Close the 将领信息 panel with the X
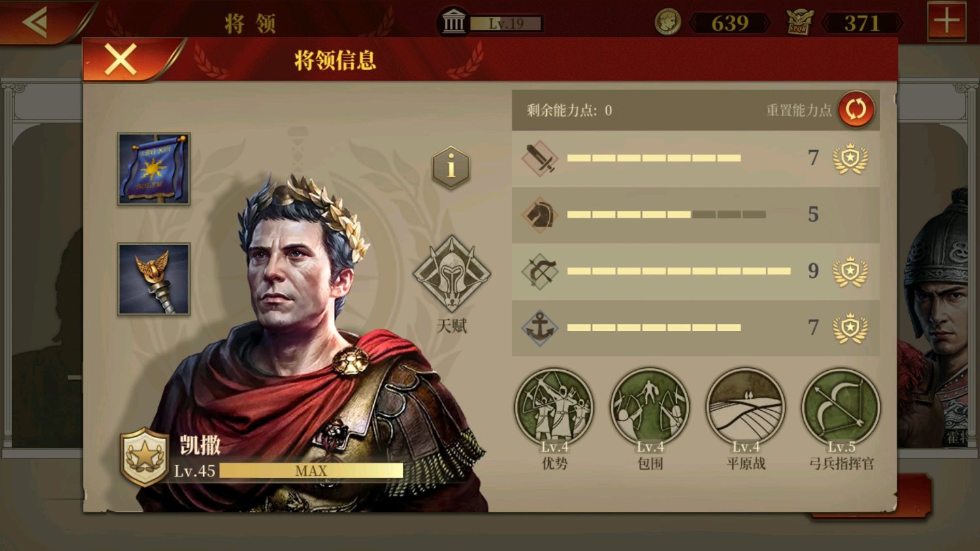Screen dimensions: 980x551 pyautogui.click(x=121, y=60)
